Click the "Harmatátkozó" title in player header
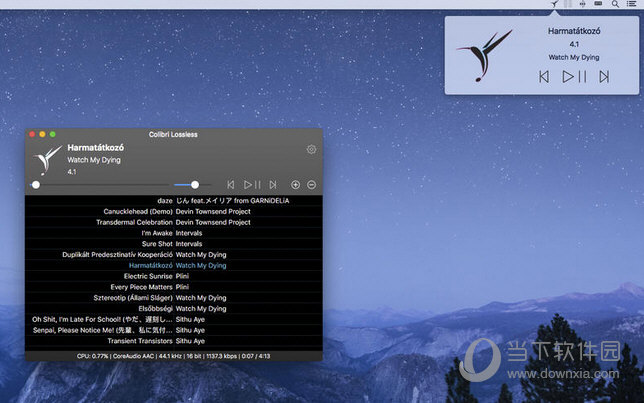Image resolution: width=644 pixels, height=403 pixels. click(x=96, y=147)
